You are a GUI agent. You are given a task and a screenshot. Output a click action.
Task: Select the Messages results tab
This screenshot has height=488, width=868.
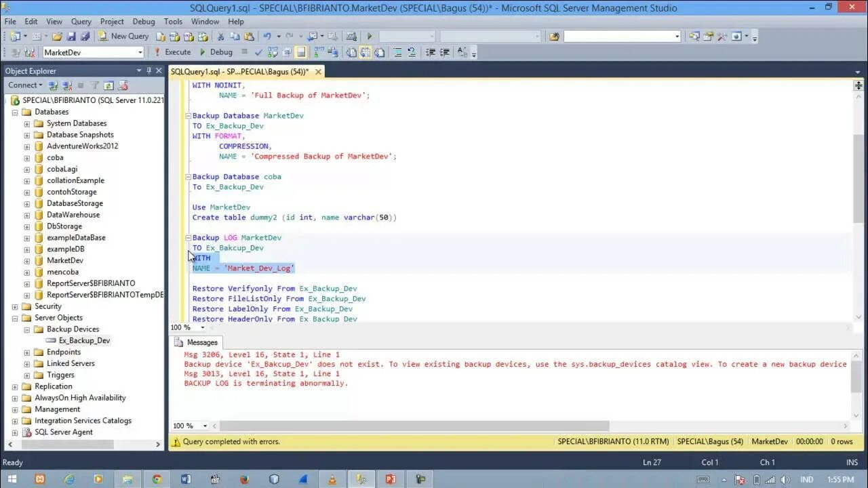pos(196,342)
